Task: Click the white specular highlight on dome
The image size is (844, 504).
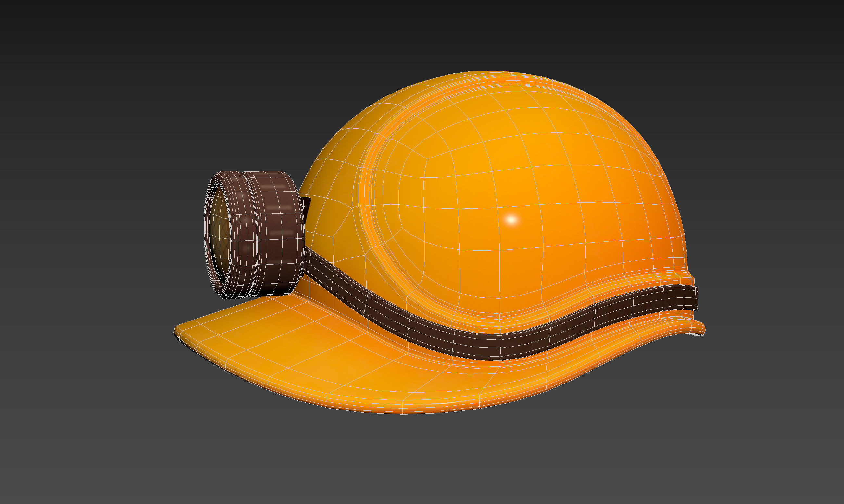Action: point(511,220)
